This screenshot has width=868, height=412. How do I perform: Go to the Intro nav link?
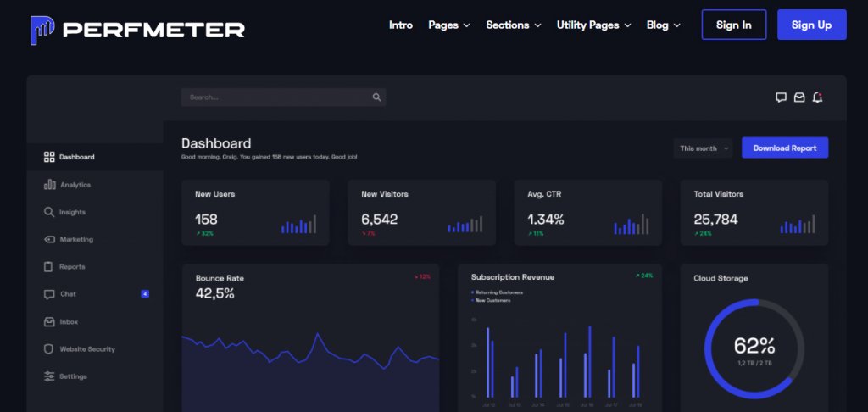coord(401,25)
